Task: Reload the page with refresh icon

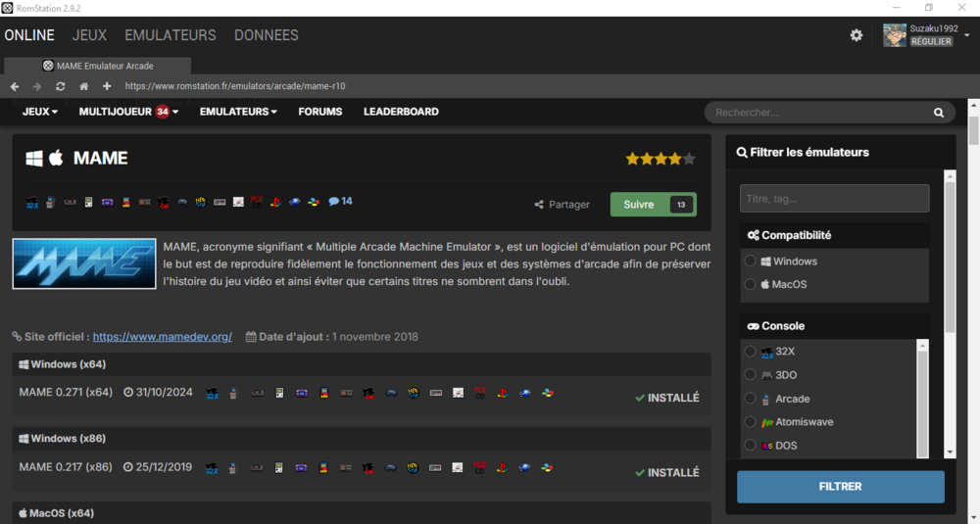Action: pos(60,86)
